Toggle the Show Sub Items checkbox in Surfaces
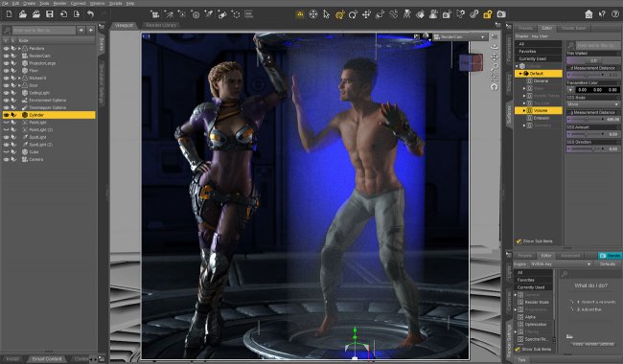The width and height of the screenshot is (623, 364). pos(519,241)
